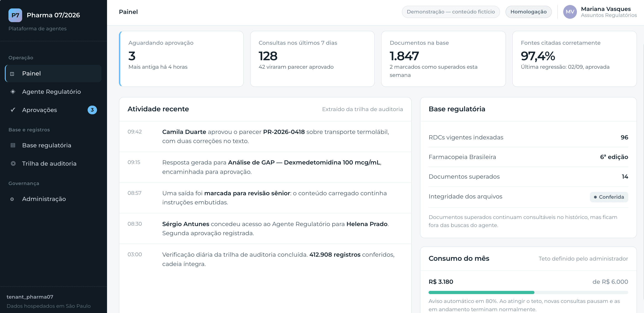Open the Aguardando aprovação card
This screenshot has width=644, height=313.
pos(181,59)
